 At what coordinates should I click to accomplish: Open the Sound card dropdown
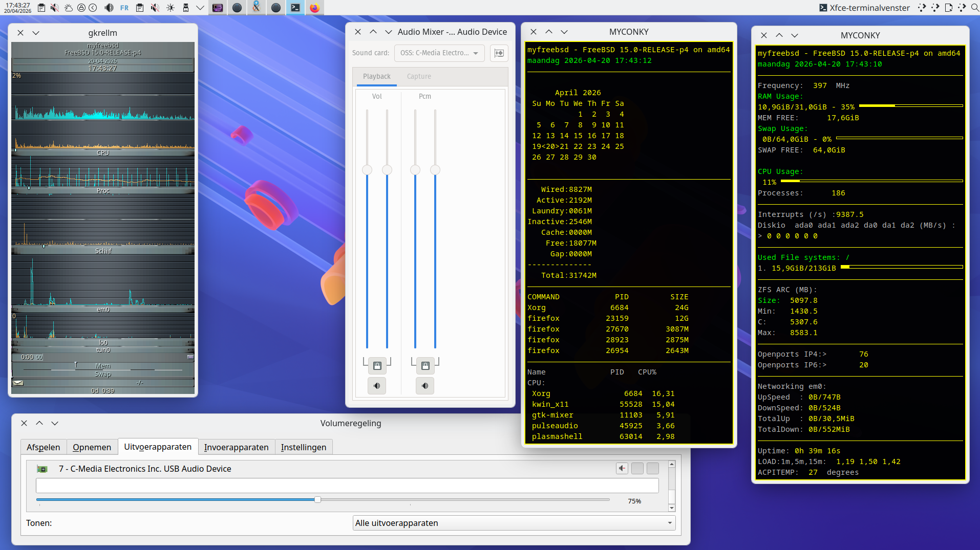coord(439,53)
